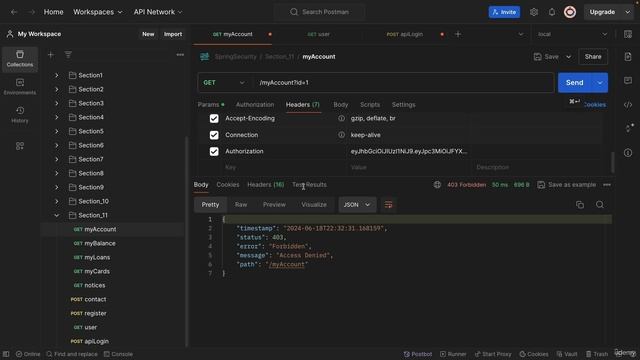
Task: Open the Upgrade dropdown arrow
Action: (627, 12)
